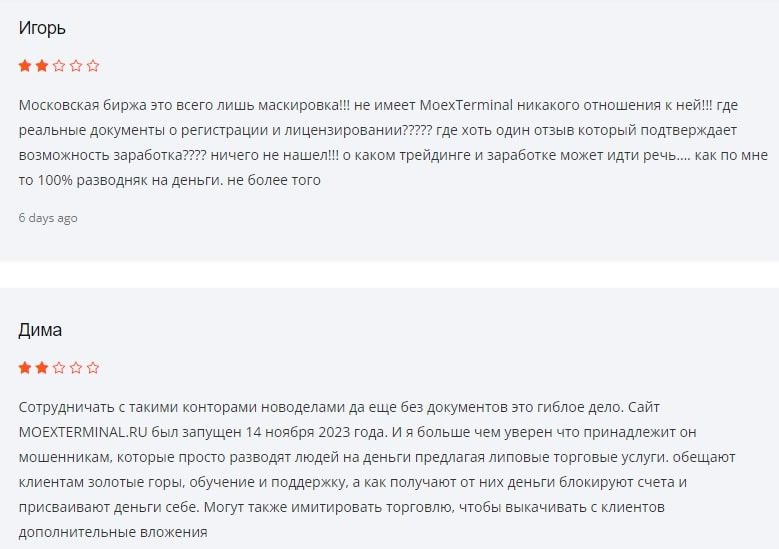This screenshot has width=779, height=549.
Task: Click the reviewer name Дима
Action: (40, 330)
